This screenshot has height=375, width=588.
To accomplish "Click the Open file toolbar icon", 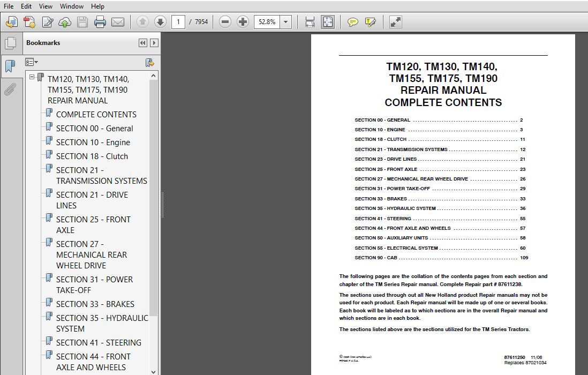I will (x=12, y=22).
